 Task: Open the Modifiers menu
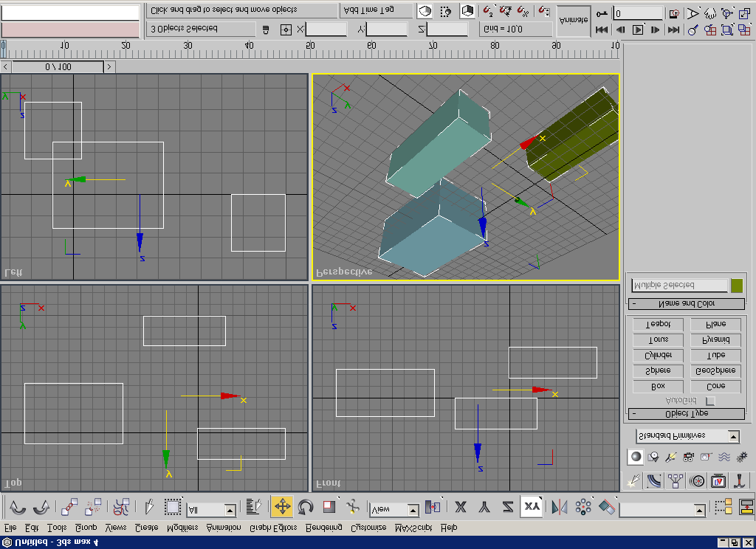click(x=182, y=528)
